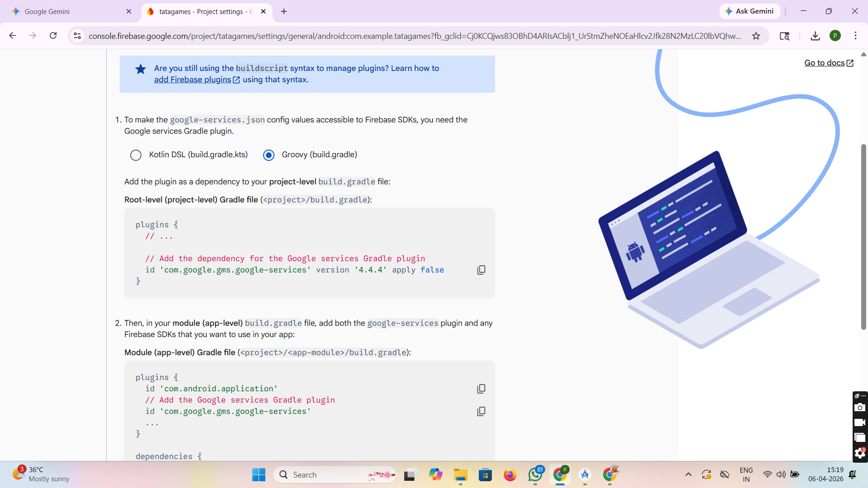Close the tatagames Project settings tab
868x488 pixels.
click(x=264, y=11)
